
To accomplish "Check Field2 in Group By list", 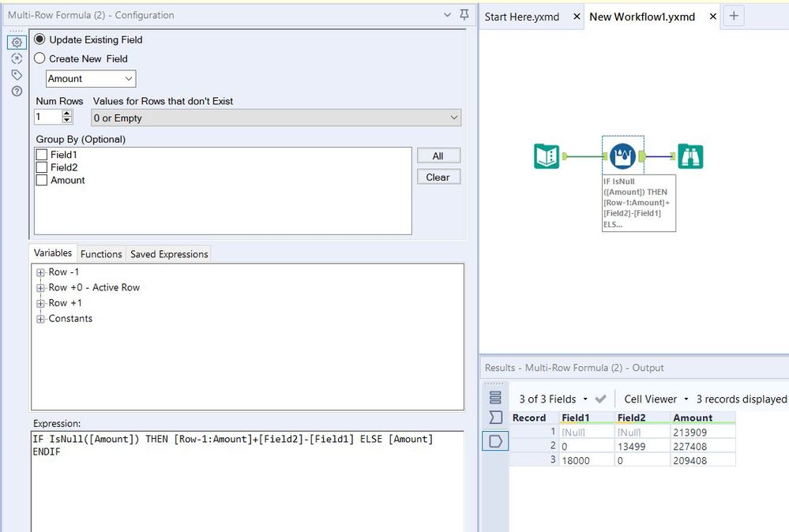I will point(42,167).
